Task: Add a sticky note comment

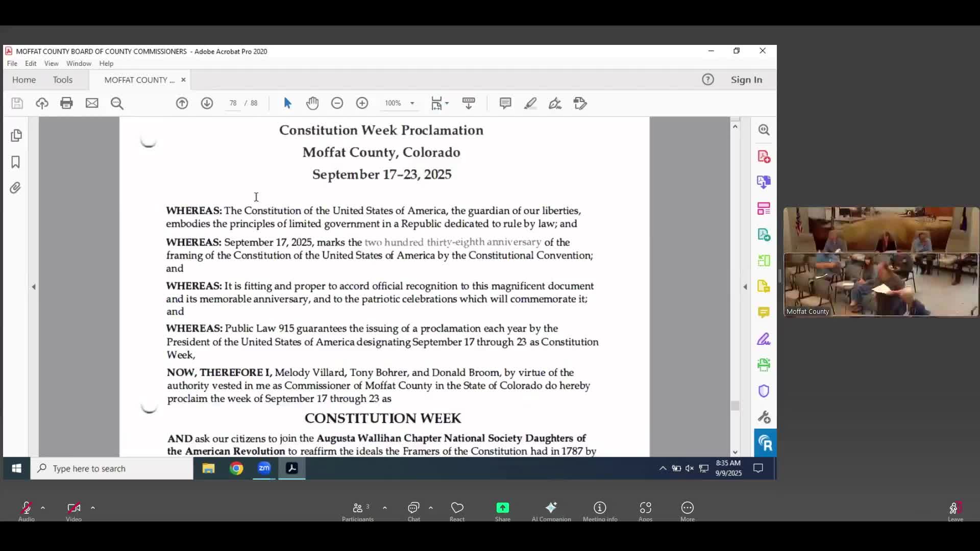Action: (505, 103)
